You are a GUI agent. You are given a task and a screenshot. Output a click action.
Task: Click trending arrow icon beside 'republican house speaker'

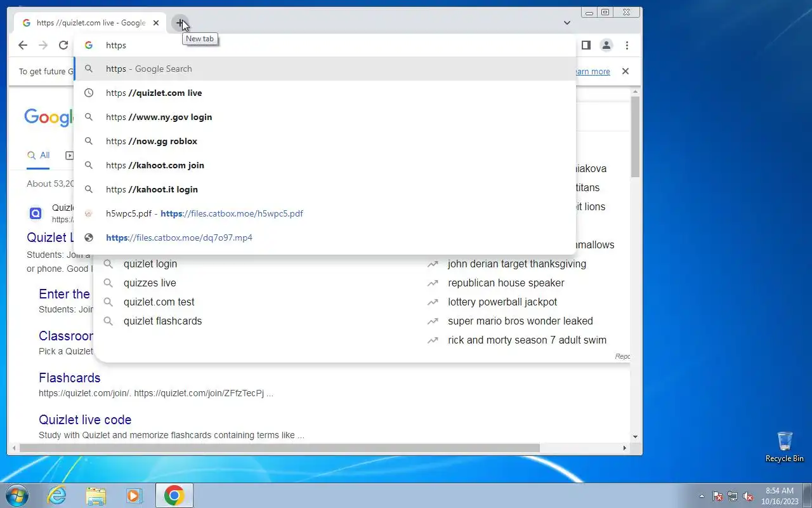click(x=433, y=283)
